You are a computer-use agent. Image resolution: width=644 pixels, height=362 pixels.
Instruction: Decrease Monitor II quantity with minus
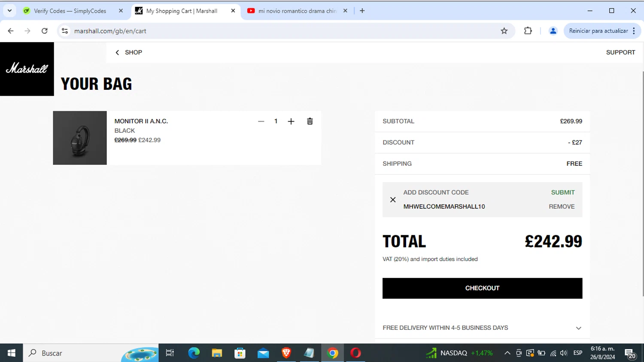[x=261, y=122]
